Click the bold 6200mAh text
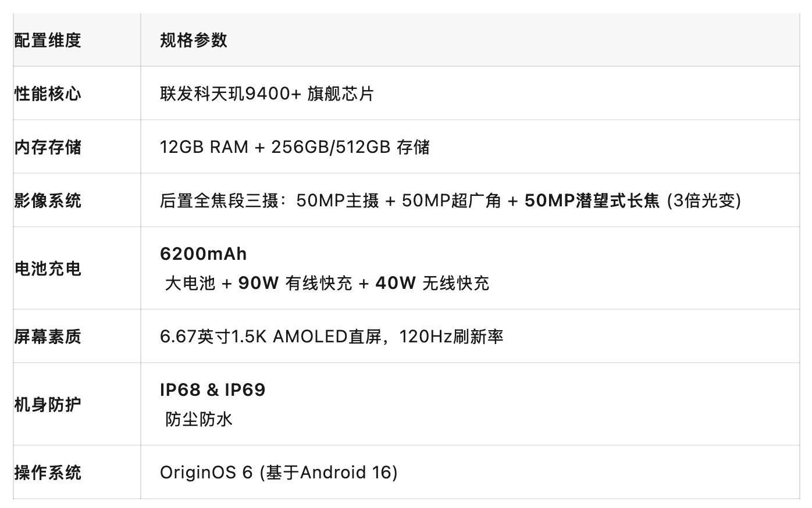The height and width of the screenshot is (508, 812). point(204,254)
